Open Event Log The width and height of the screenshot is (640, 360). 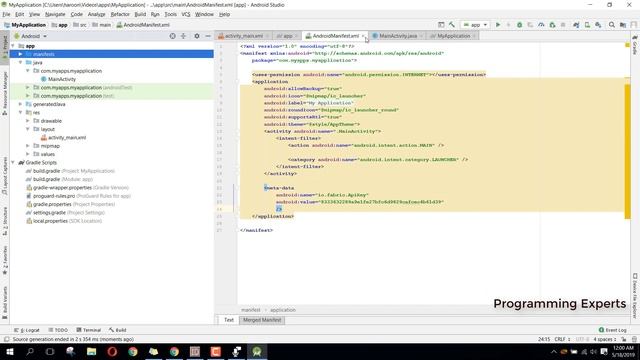pos(612,330)
